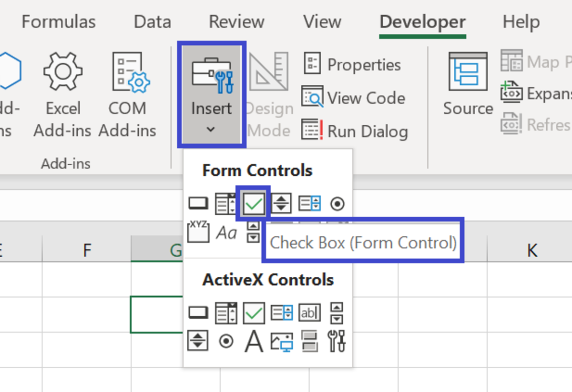Open the View ribbon tab
This screenshot has height=392, width=572.
pos(322,21)
